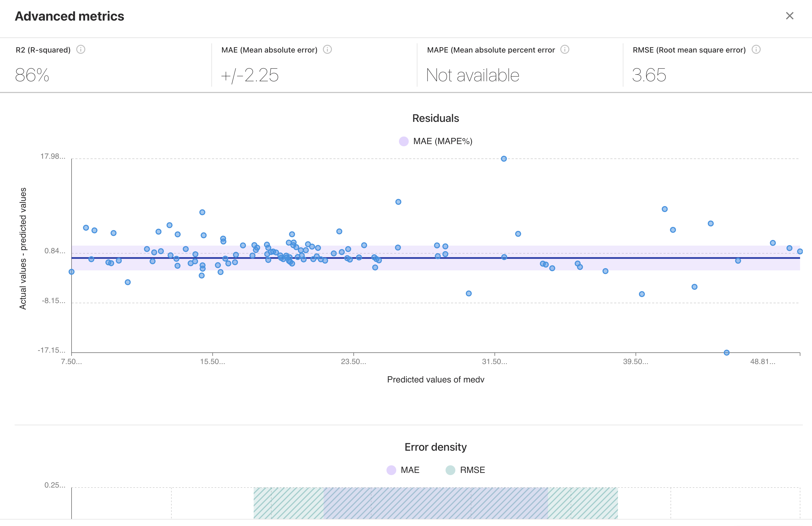Click the 3.65 RMSE value

tap(649, 75)
